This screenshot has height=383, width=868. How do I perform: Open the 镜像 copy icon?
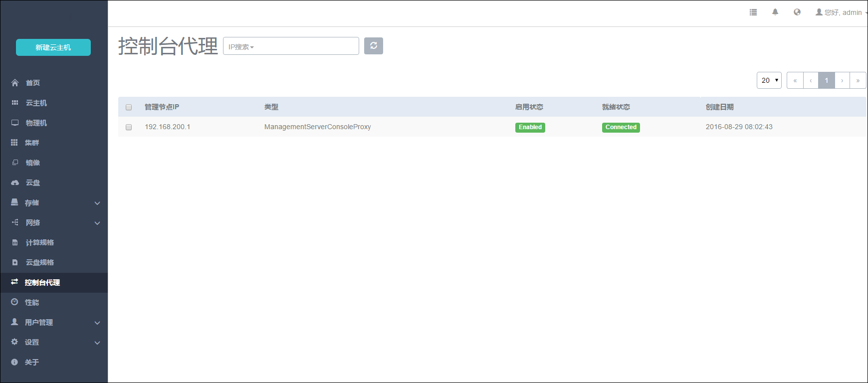coord(15,163)
